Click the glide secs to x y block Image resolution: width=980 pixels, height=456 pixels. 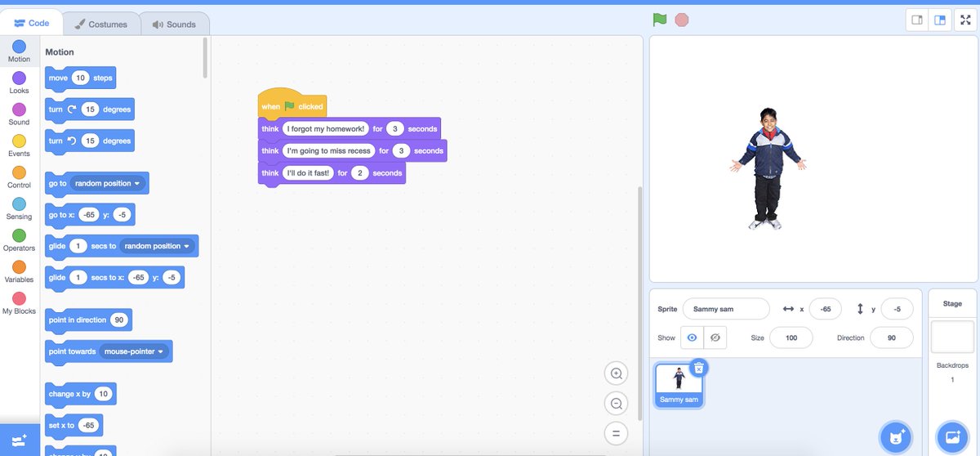tap(114, 278)
